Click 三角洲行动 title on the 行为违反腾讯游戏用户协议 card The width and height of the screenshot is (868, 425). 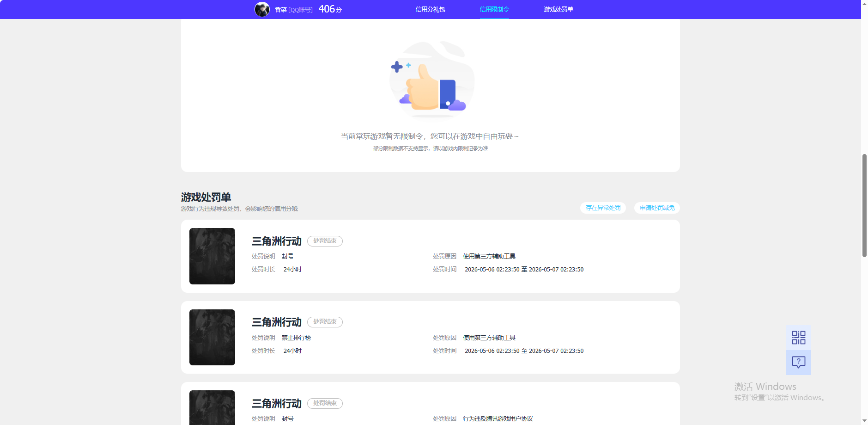(x=276, y=404)
